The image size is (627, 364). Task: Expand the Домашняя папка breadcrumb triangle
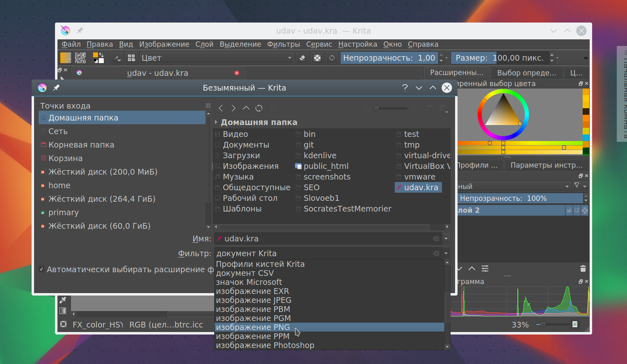click(x=216, y=122)
